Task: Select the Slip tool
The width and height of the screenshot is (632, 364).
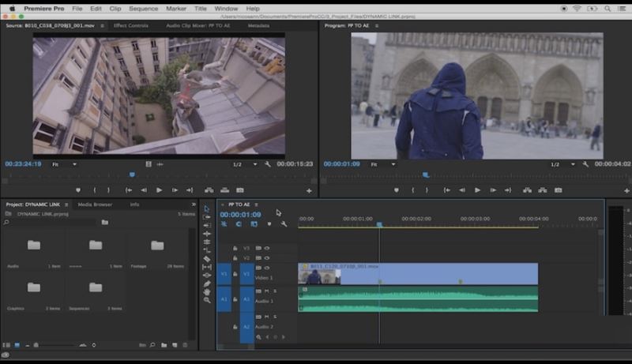Action: click(207, 267)
